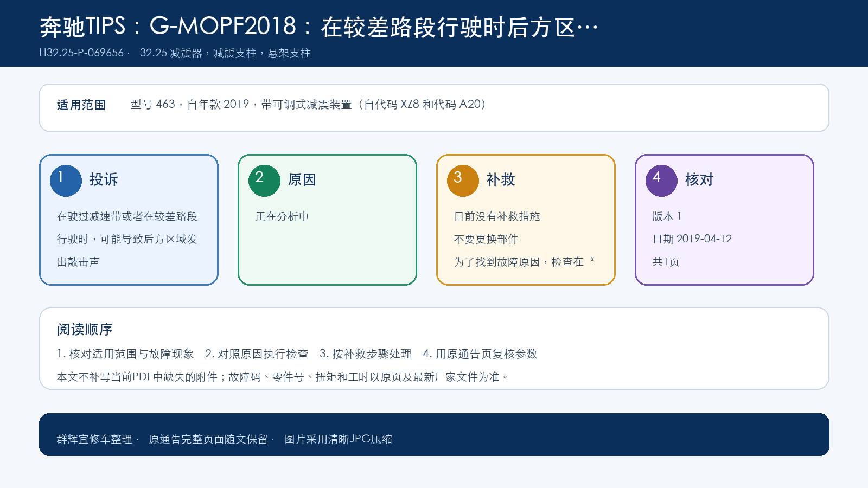868x488 pixels.
Task: Select the scope text starting with 型号 463
Action: [308, 104]
